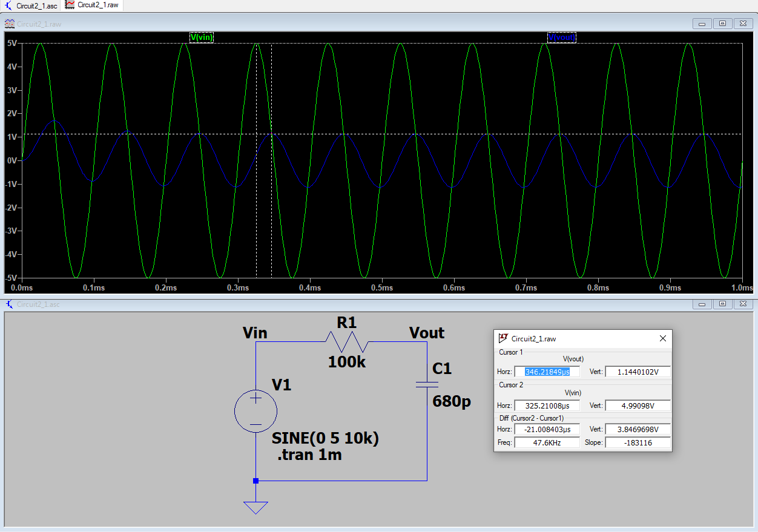Image resolution: width=758 pixels, height=532 pixels.
Task: Click the Diff Freq value field
Action: coord(546,442)
